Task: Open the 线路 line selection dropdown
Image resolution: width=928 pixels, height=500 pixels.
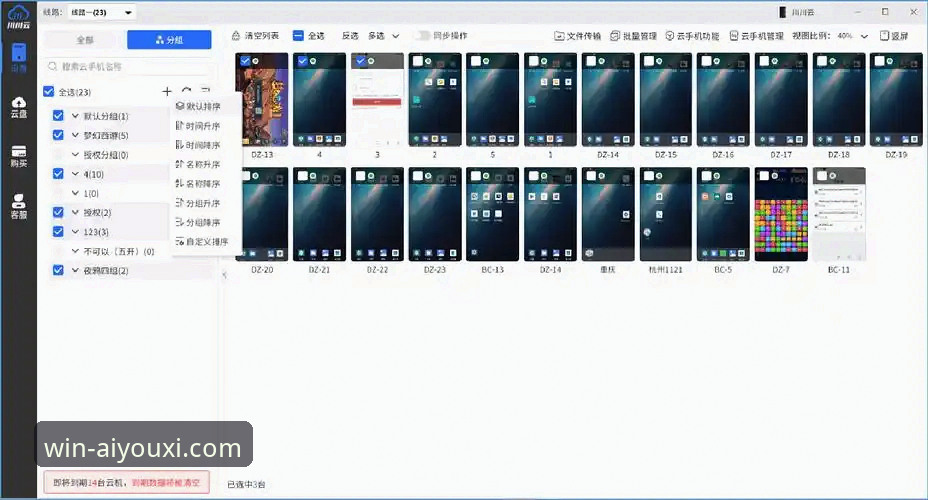Action: pyautogui.click(x=102, y=12)
